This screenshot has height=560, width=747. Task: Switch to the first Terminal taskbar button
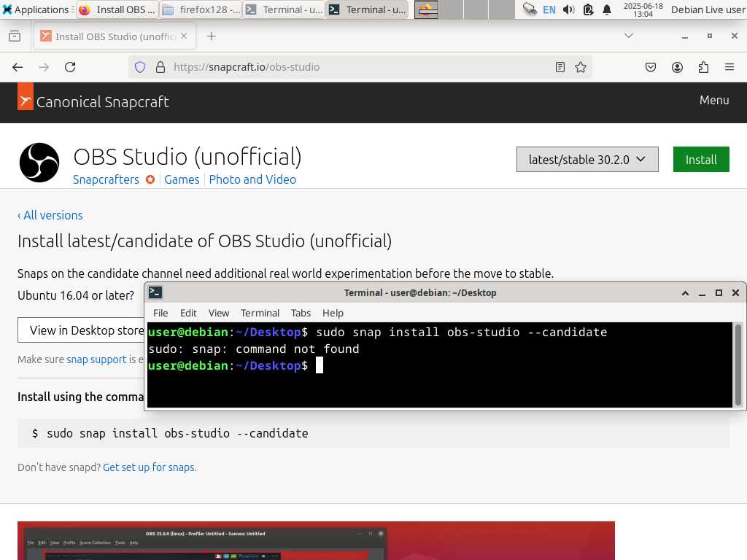(x=284, y=9)
